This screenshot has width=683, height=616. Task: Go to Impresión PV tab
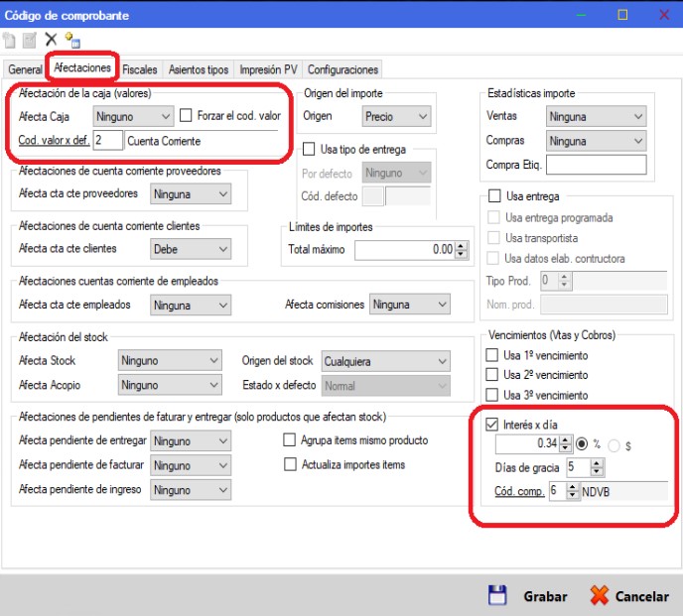[x=268, y=69]
